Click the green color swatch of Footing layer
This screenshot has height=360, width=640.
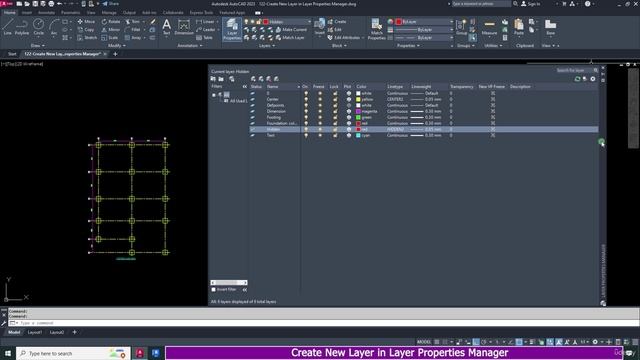tap(358, 117)
